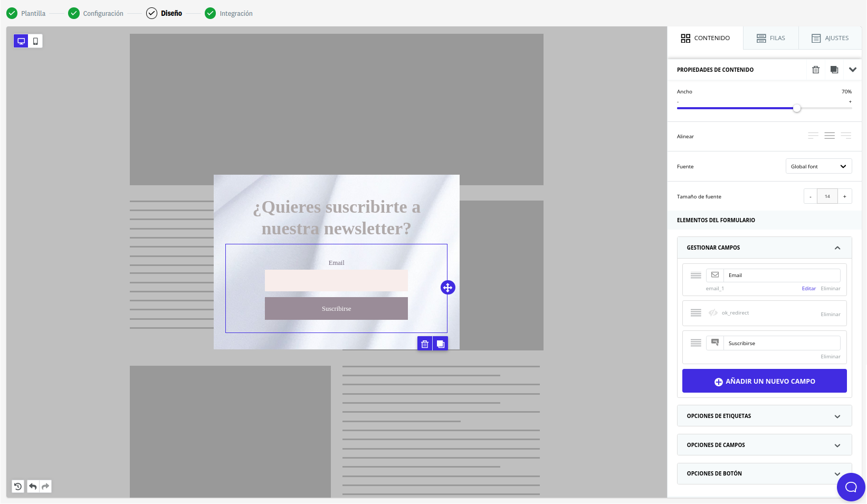Duplicate content via properties copy icon
867x504 pixels.
point(834,70)
